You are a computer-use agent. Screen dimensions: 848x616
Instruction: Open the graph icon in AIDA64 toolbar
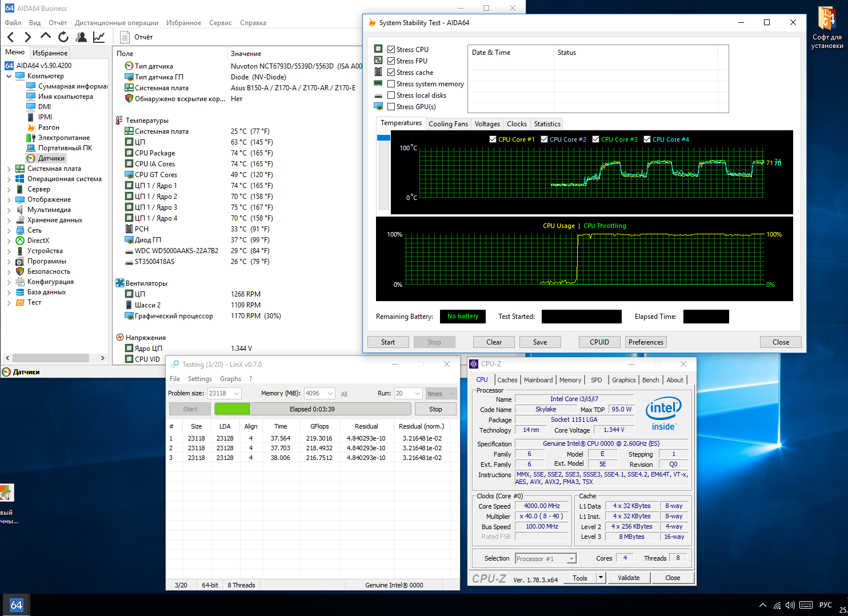[x=99, y=37]
